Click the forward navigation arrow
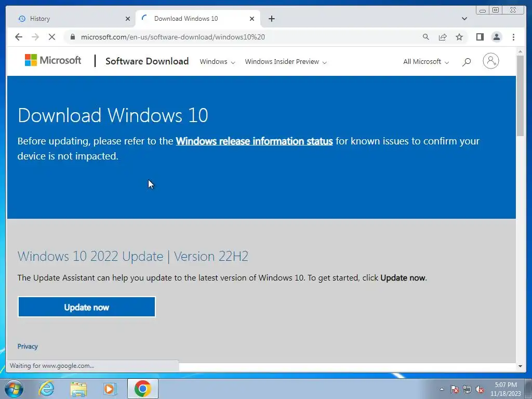The height and width of the screenshot is (399, 532). point(35,37)
